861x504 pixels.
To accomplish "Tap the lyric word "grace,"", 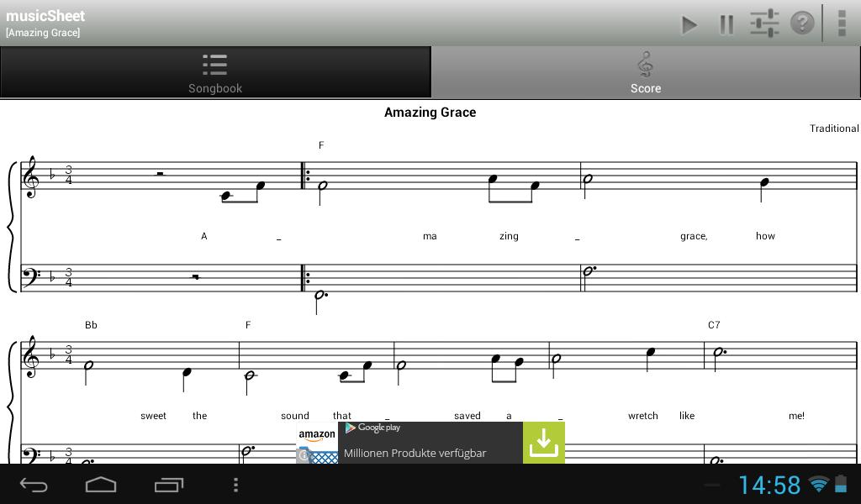I will 694,236.
